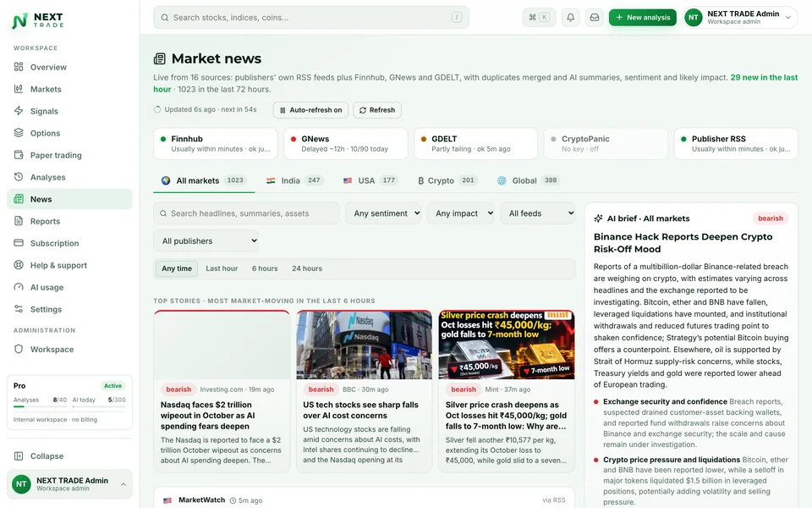Open the Nasdaq faces $2 trillion wipeout story

pyautogui.click(x=222, y=391)
